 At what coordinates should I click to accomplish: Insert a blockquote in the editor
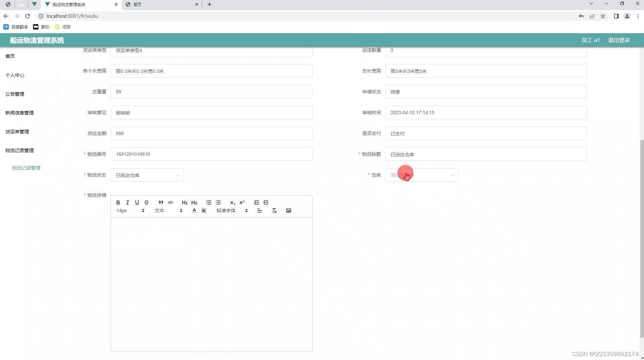point(161,203)
